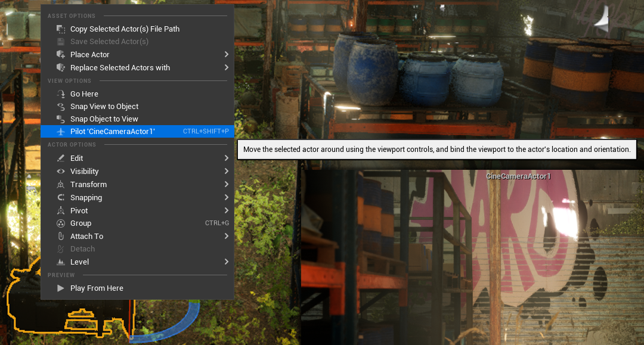This screenshot has width=644, height=345.
Task: Expand the Snapping submenu arrow
Action: [227, 198]
